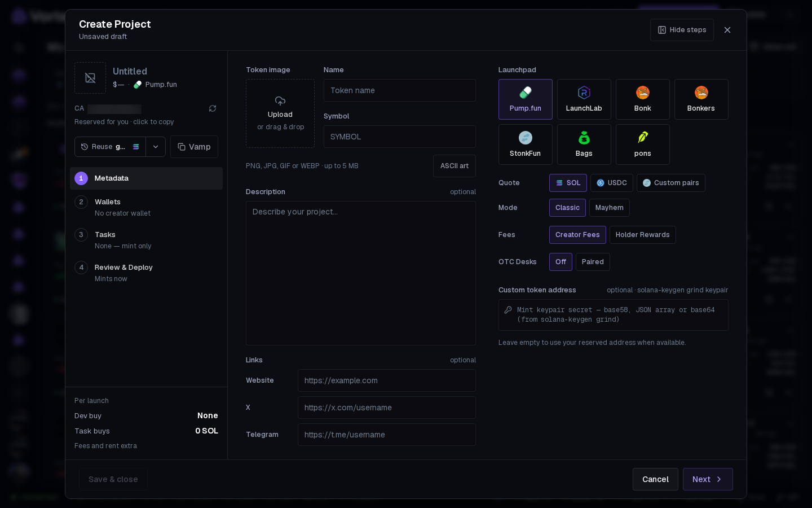Screen dimensions: 812x508
Task: Open the Review & Deploy step
Action: pos(146,273)
